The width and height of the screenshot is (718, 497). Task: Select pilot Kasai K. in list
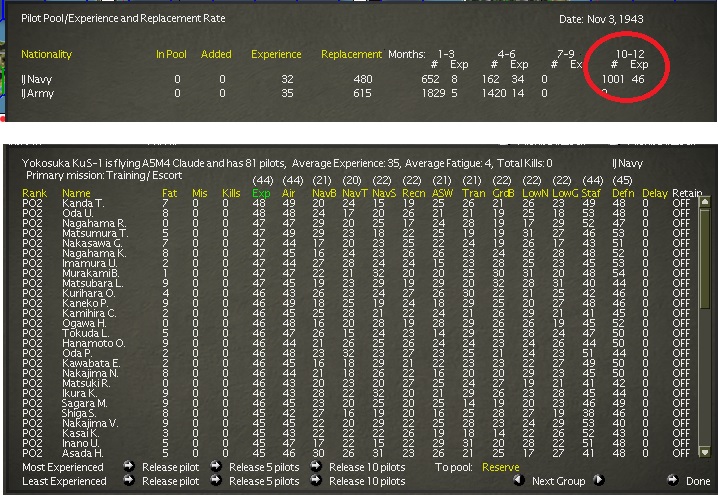coord(80,433)
